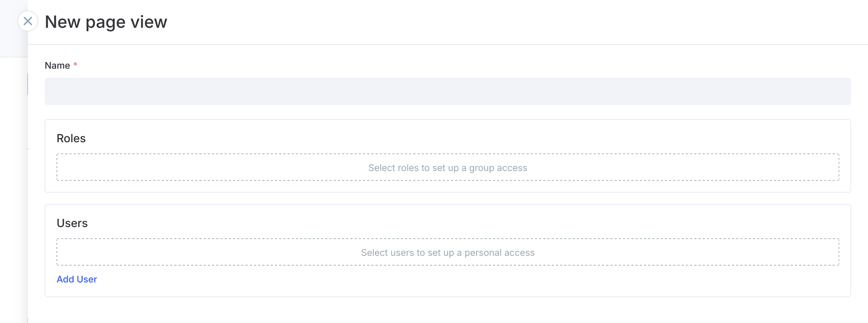Open the Users selection dropdown area

point(448,252)
